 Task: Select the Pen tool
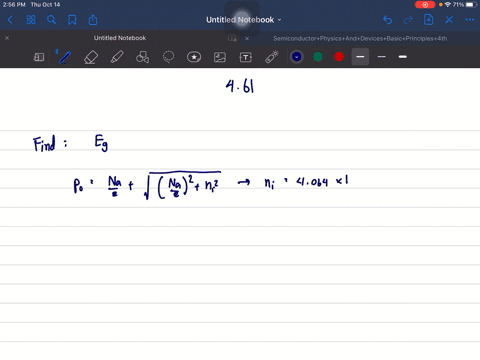[65, 57]
